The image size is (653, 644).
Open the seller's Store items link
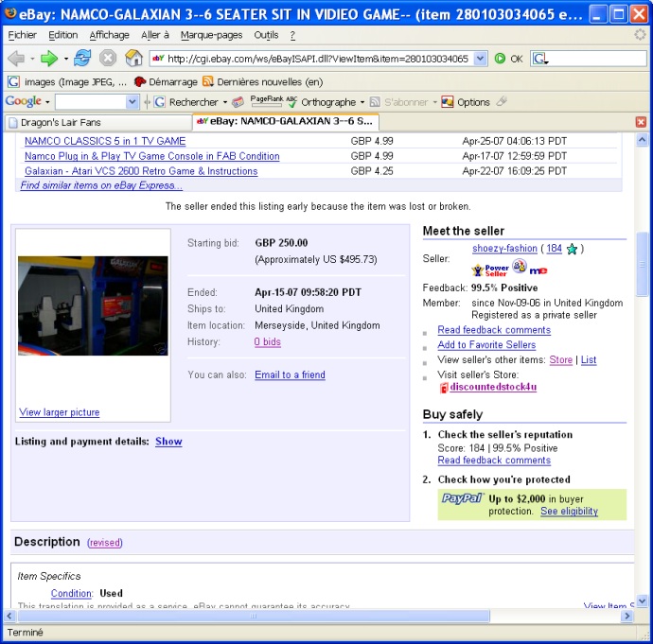[560, 360]
